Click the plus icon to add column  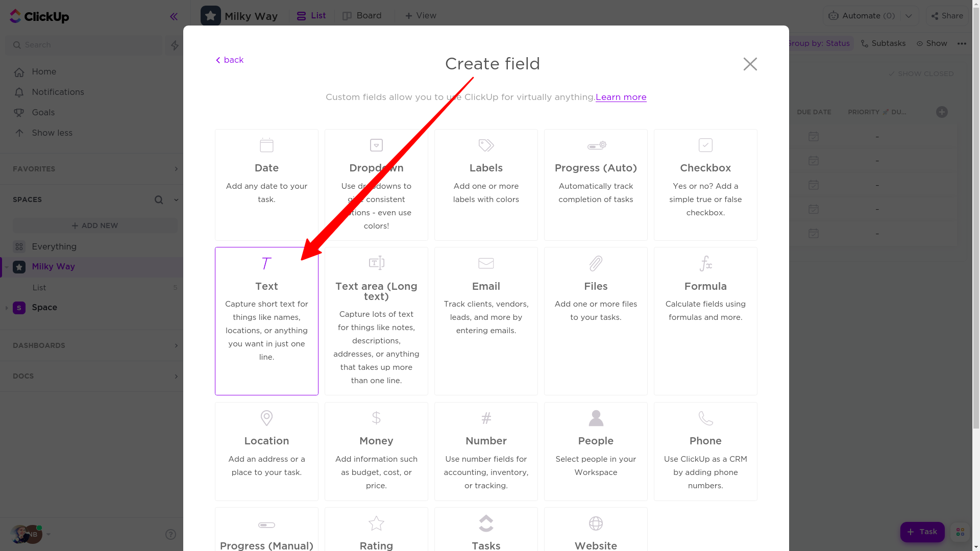point(942,112)
